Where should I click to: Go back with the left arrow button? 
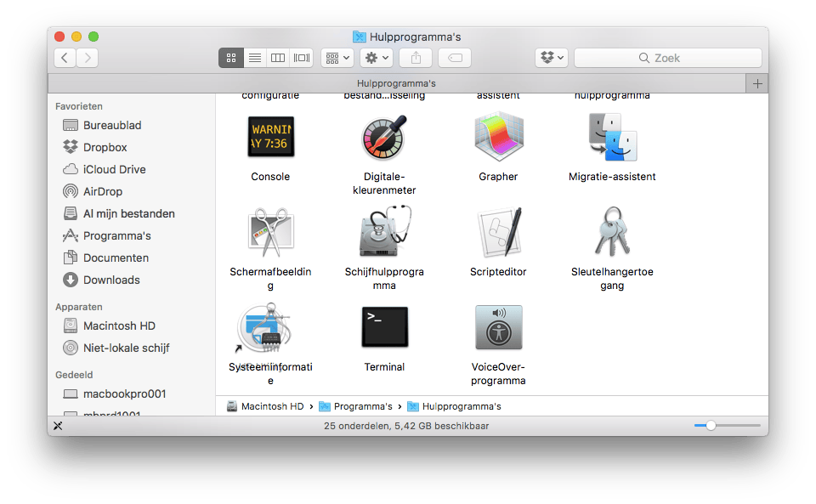point(65,58)
